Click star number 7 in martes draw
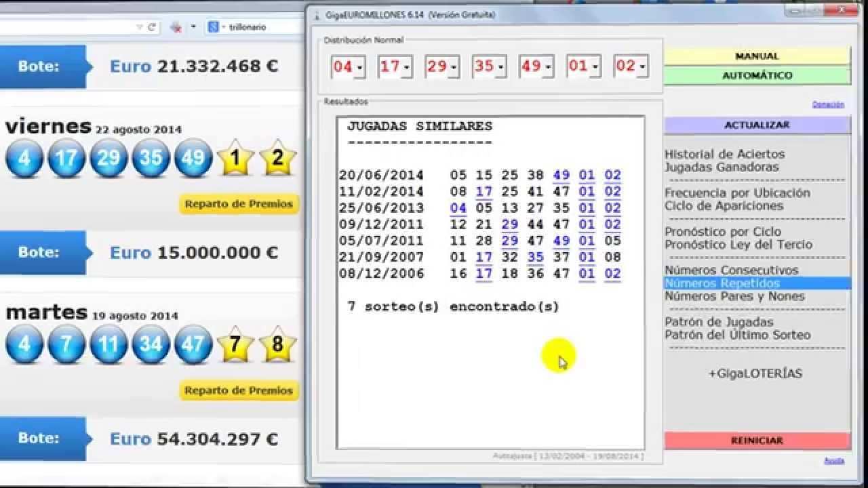Screen dimensions: 868x488 pyautogui.click(x=235, y=344)
